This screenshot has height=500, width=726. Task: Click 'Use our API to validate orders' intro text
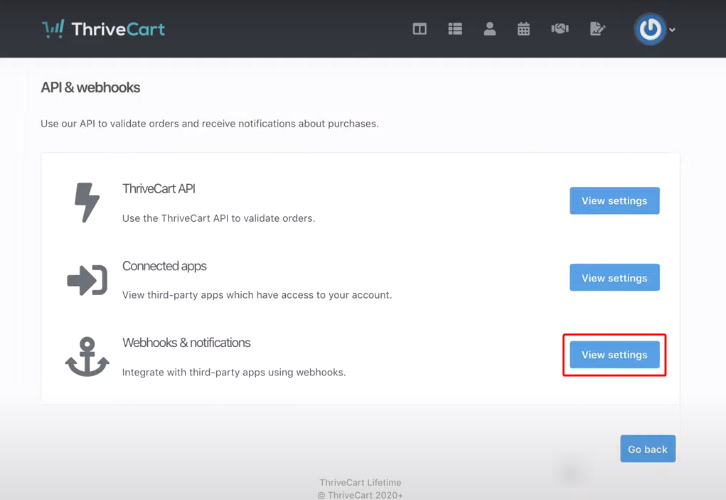click(209, 124)
